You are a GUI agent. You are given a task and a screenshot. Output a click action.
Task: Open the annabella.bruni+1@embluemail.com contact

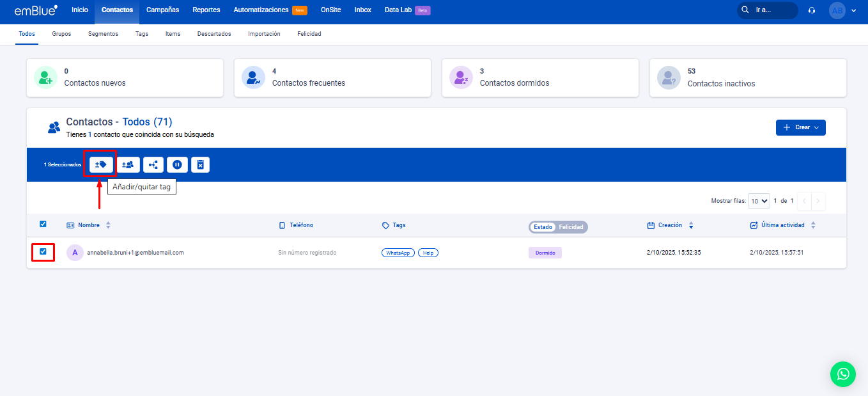point(136,253)
